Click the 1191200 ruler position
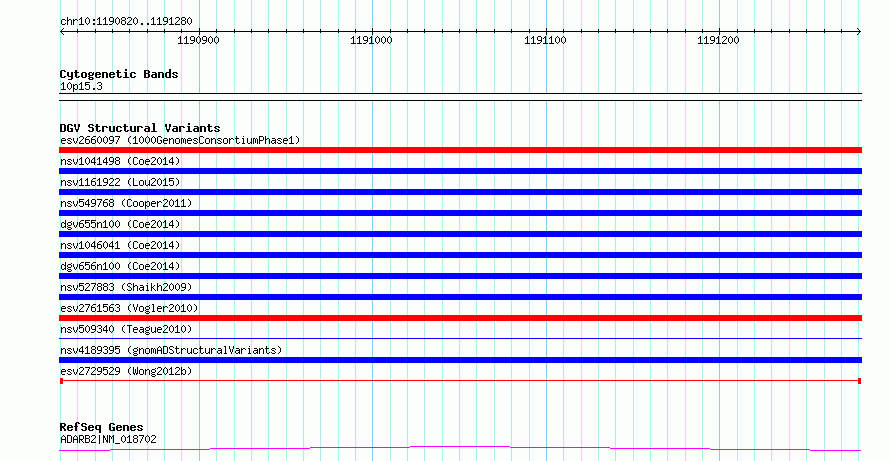The width and height of the screenshot is (890, 461). [x=718, y=40]
